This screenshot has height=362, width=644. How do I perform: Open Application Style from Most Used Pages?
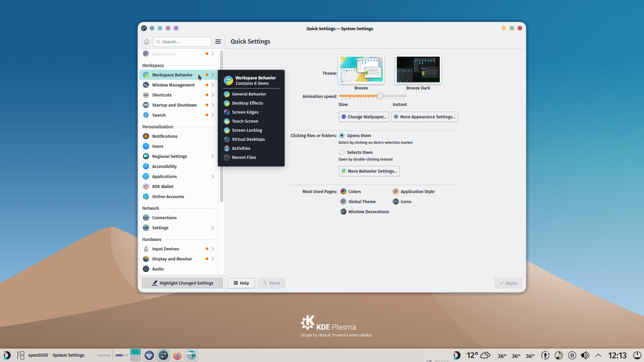(414, 191)
